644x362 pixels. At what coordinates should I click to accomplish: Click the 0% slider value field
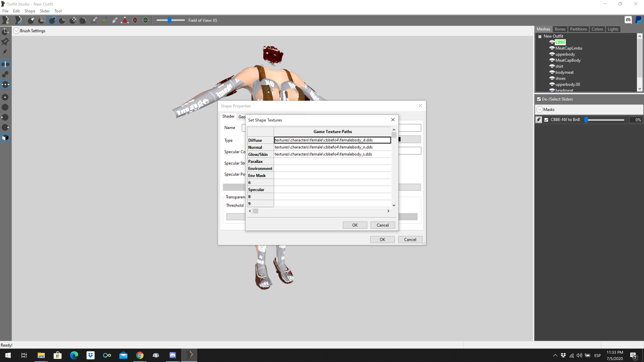point(635,120)
